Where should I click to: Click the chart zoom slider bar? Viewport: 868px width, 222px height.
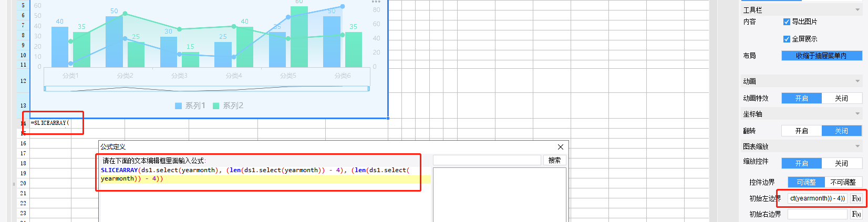[x=207, y=89]
